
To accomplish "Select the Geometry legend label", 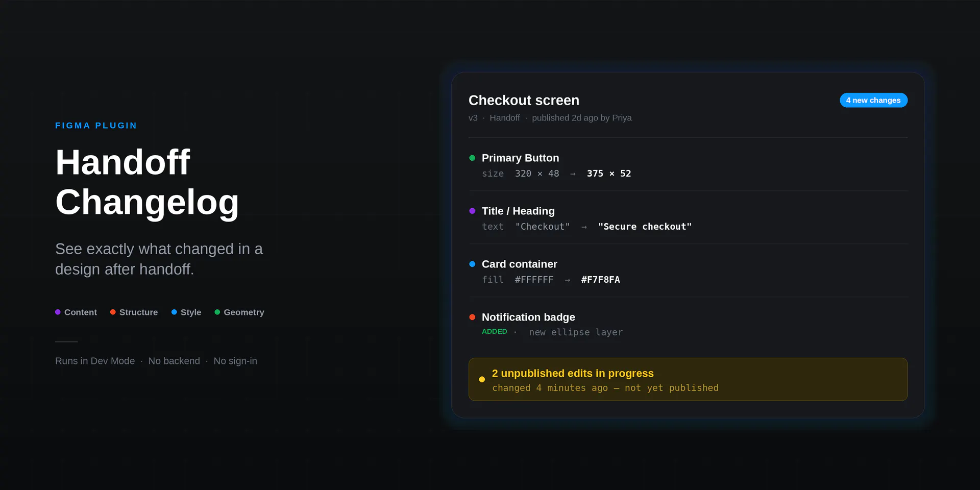I will click(x=244, y=312).
